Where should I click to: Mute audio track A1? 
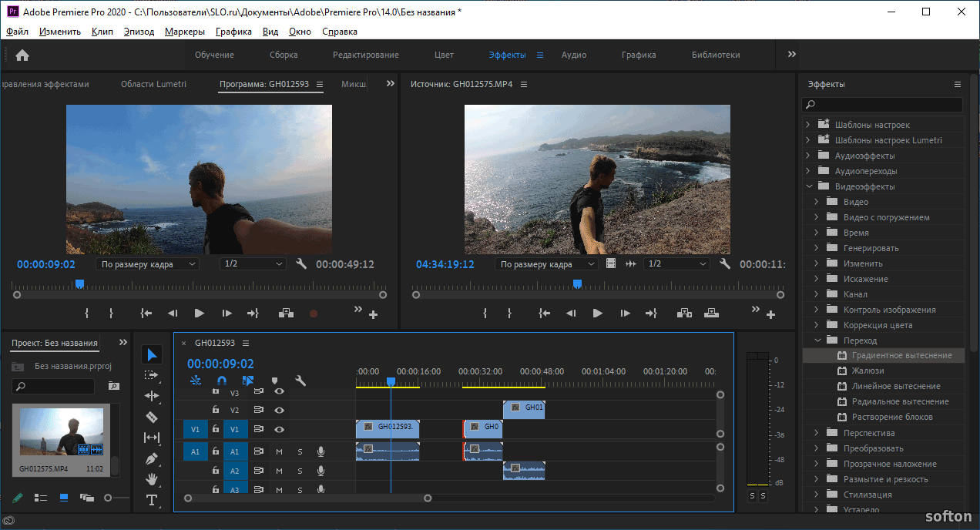280,451
